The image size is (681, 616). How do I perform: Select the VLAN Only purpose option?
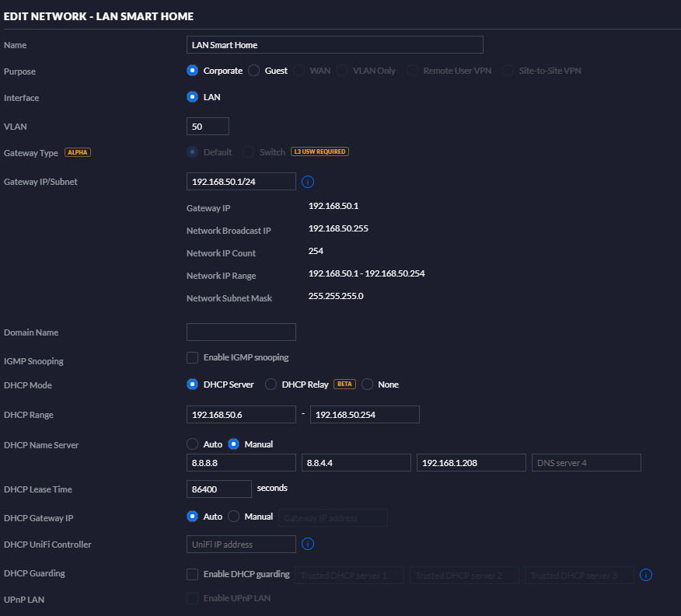pos(342,71)
